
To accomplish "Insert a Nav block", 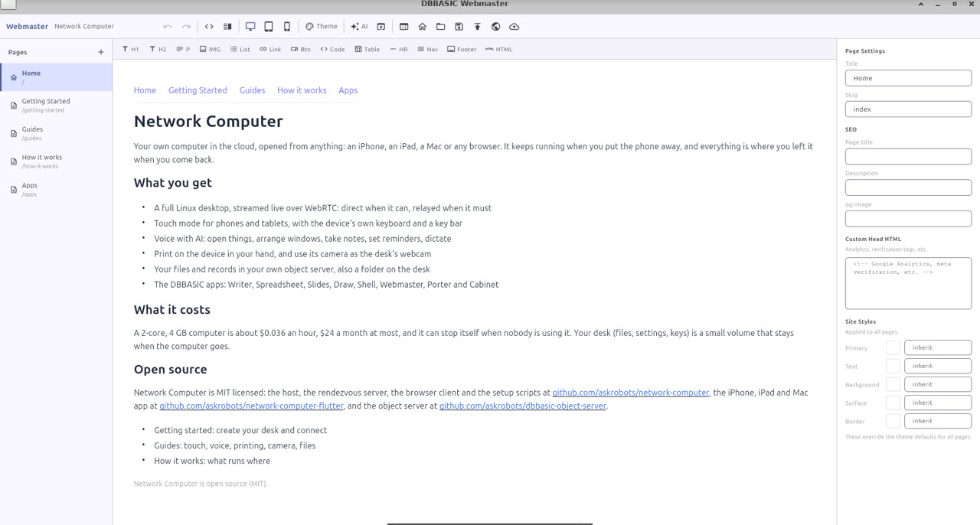I will pyautogui.click(x=428, y=49).
